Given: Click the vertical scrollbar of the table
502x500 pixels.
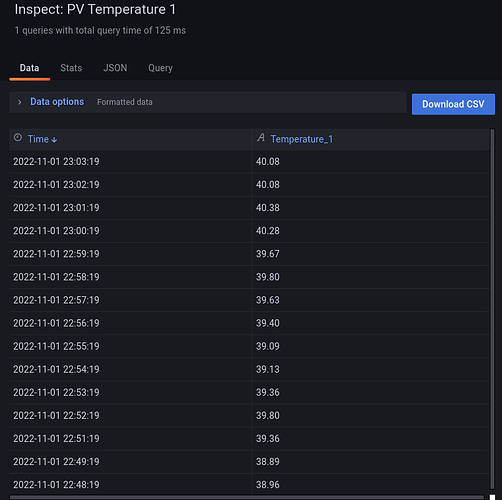Looking at the screenshot, I should pyautogui.click(x=492, y=308).
